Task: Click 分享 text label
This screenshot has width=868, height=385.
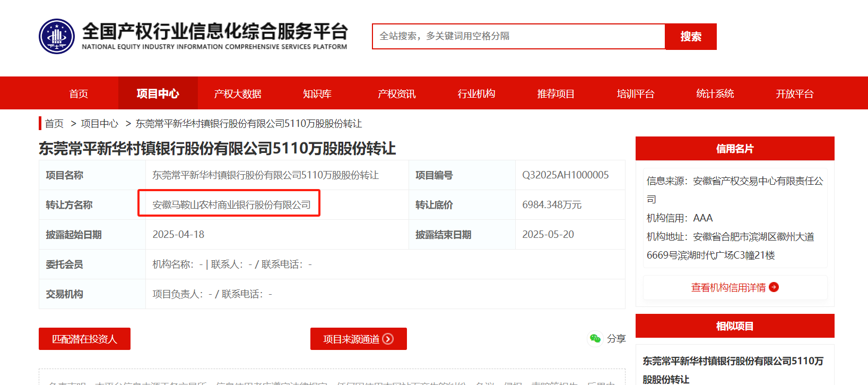Action: 616,339
